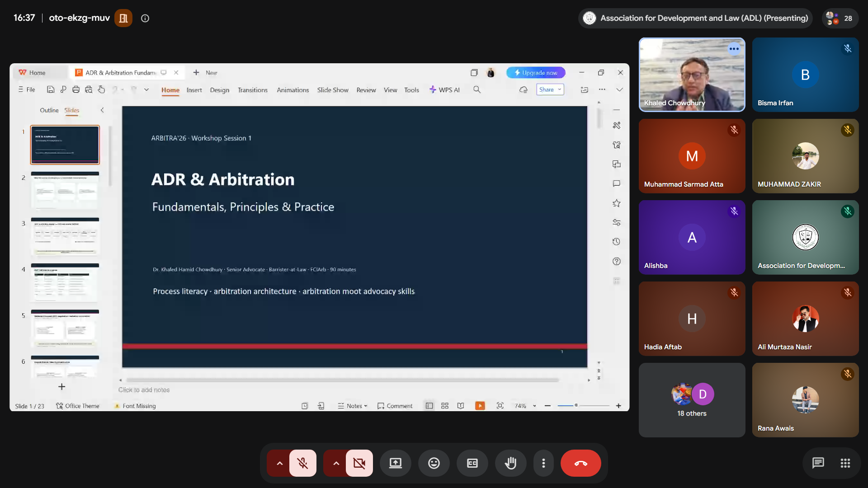Screen dimensions: 868x488
Task: Open the Insert ribbon tab
Action: click(194, 90)
